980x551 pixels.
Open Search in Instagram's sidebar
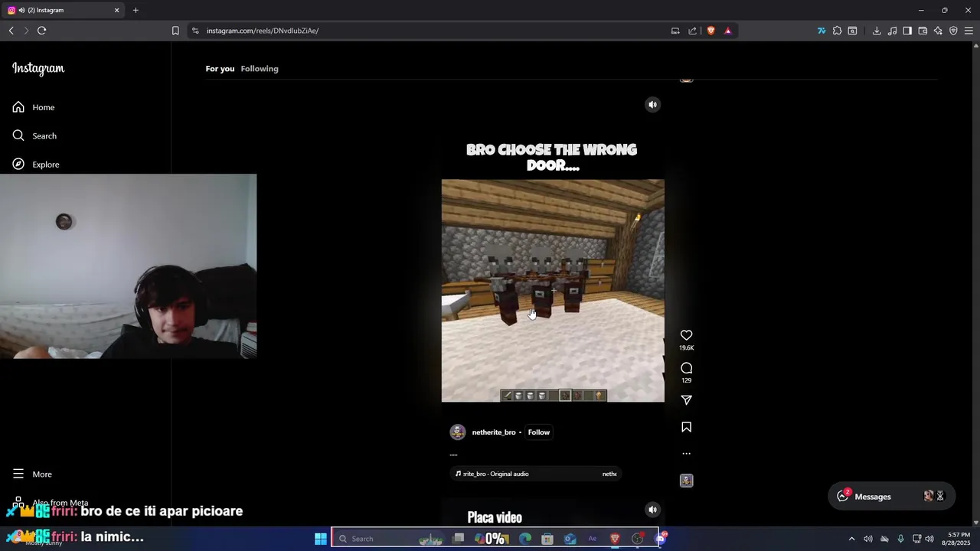(x=34, y=135)
